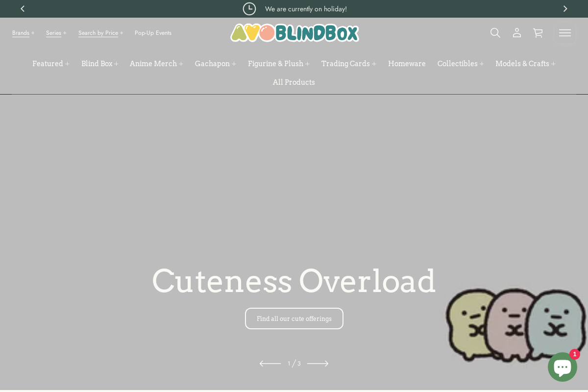This screenshot has height=392, width=588.
Task: Open the Pop-Up Events page
Action: tap(153, 33)
